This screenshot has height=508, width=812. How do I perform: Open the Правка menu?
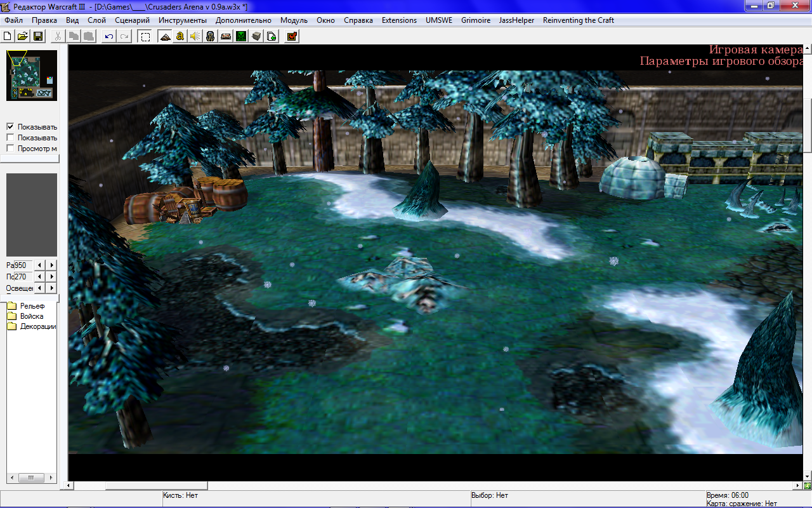coord(44,20)
